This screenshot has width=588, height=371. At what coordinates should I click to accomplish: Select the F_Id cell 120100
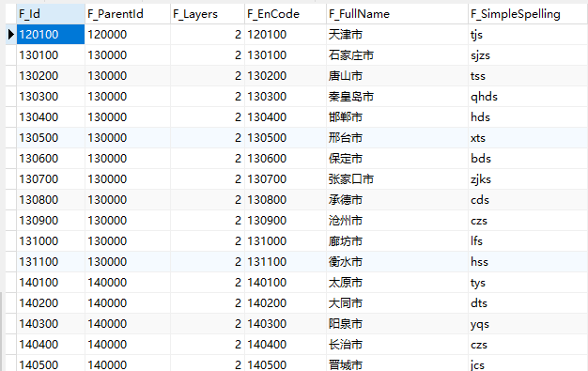coord(51,35)
